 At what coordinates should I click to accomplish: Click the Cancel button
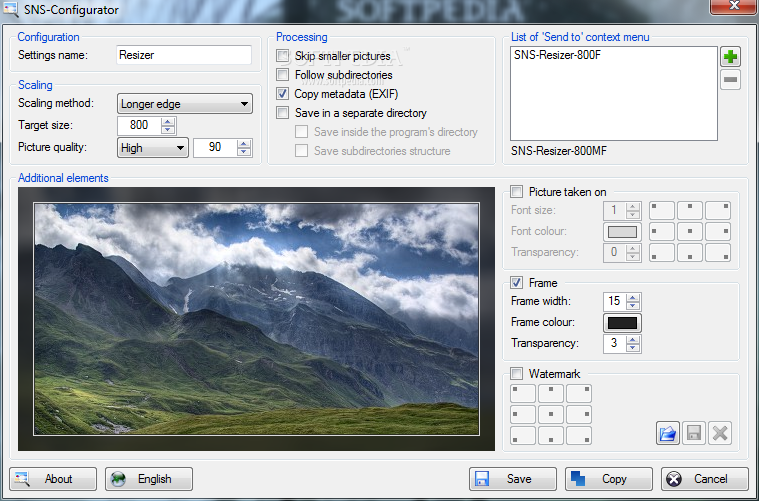705,479
